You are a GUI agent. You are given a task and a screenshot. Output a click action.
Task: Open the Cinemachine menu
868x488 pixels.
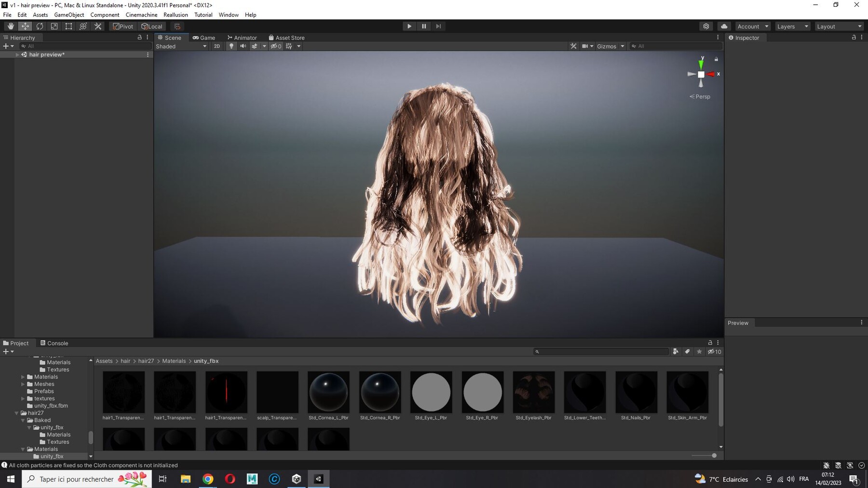[141, 14]
